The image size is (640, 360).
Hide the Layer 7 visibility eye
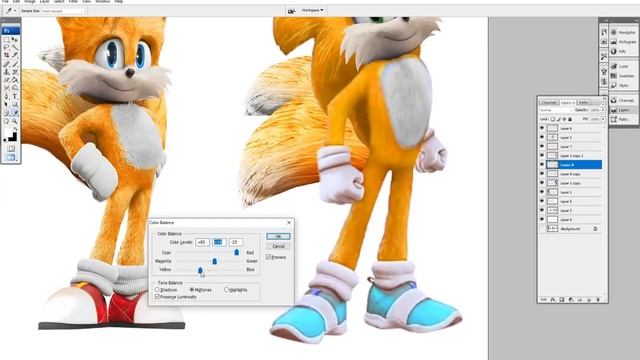(542, 146)
